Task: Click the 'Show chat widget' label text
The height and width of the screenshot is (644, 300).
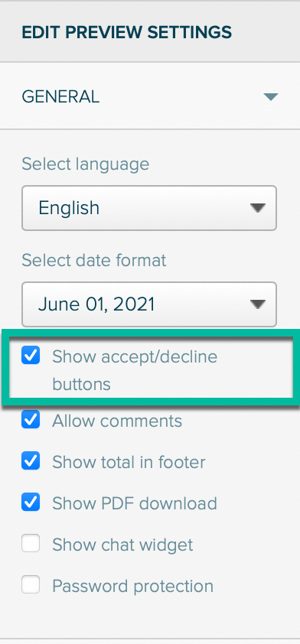Action: click(x=122, y=545)
